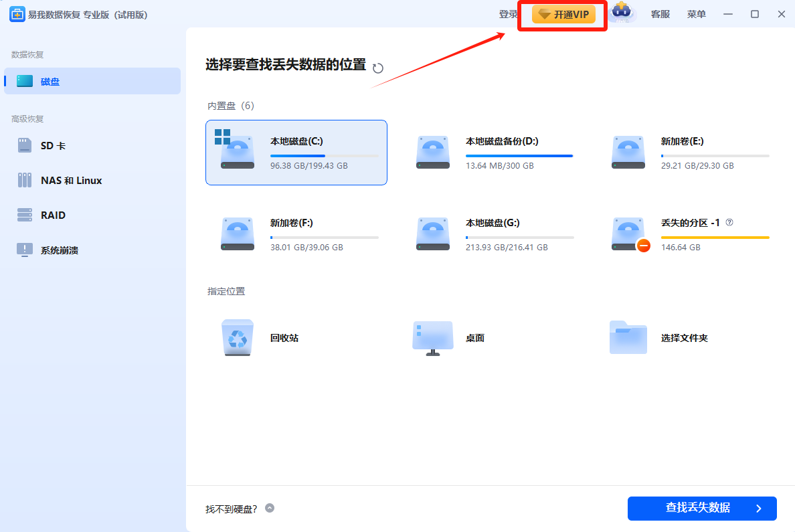Click the 选择文件夹 folder icon
The height and width of the screenshot is (532, 795).
[x=628, y=337]
